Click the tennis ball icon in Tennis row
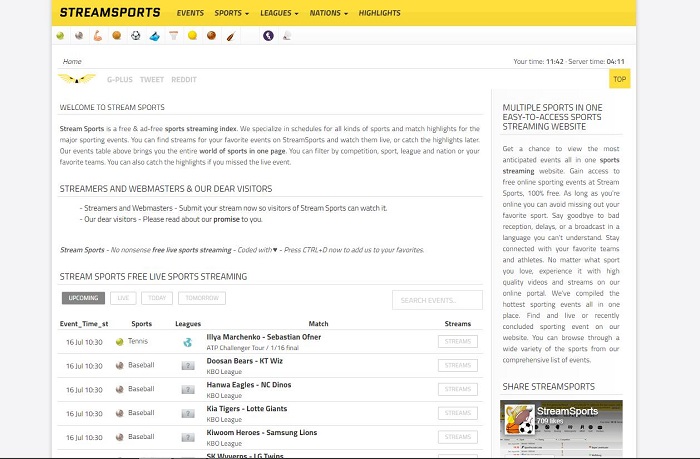Viewport: 700px width, 459px height. [120, 342]
